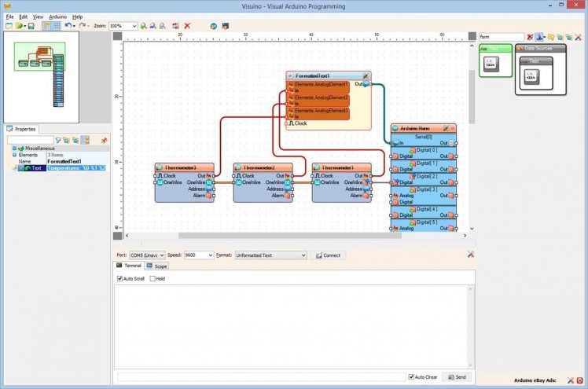Open the Format Unformatted Text dropdown
Image resolution: width=588 pixels, height=389 pixels.
tap(303, 255)
